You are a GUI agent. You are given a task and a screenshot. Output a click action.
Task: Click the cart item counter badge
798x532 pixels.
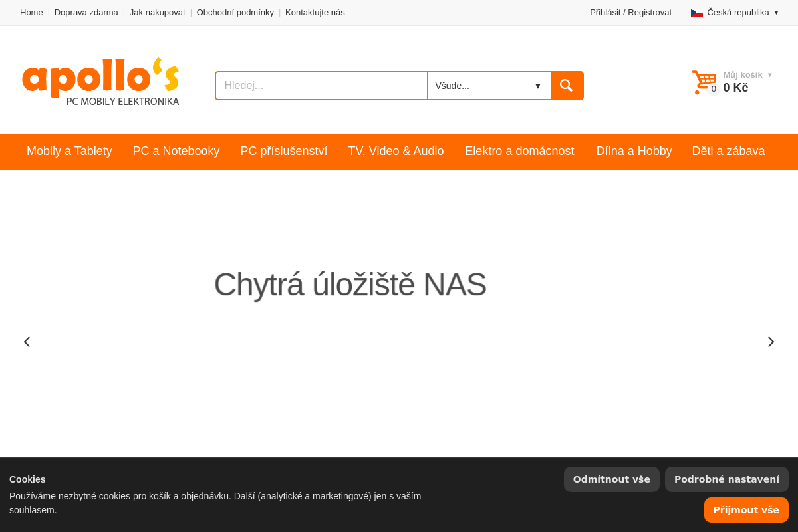pos(714,88)
